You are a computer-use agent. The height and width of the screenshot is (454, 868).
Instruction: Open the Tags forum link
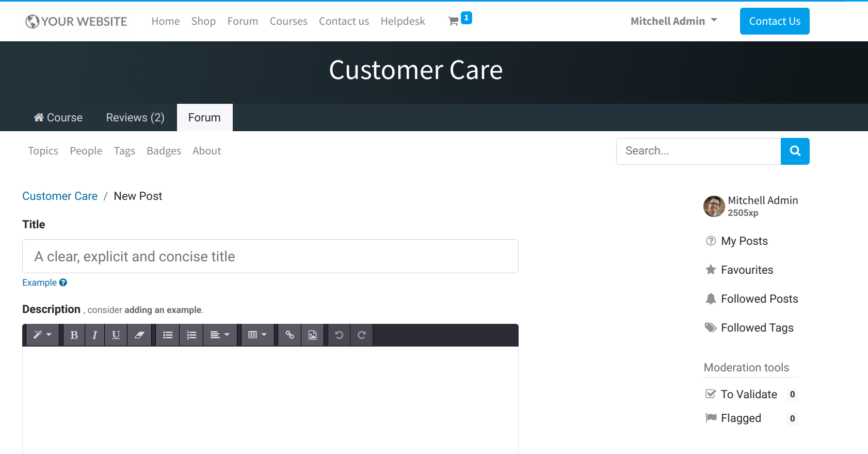[124, 151]
